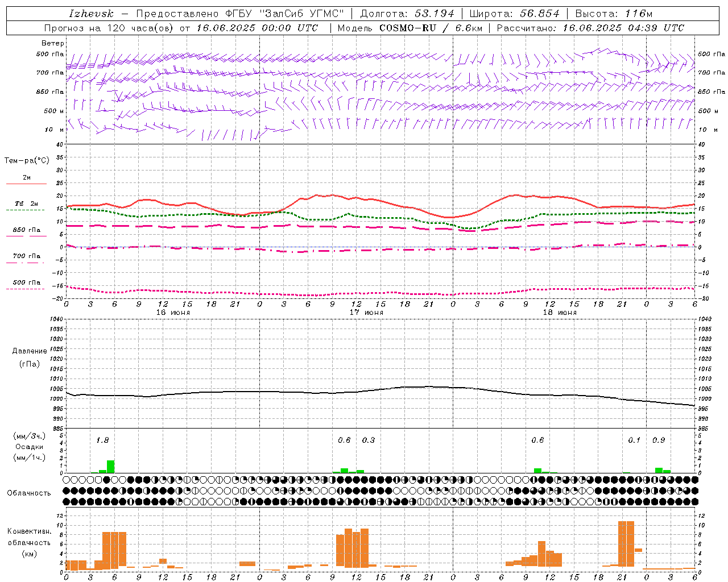Click the black pressure curve line
This screenshot has height=582, width=728.
pyautogui.click(x=381, y=389)
